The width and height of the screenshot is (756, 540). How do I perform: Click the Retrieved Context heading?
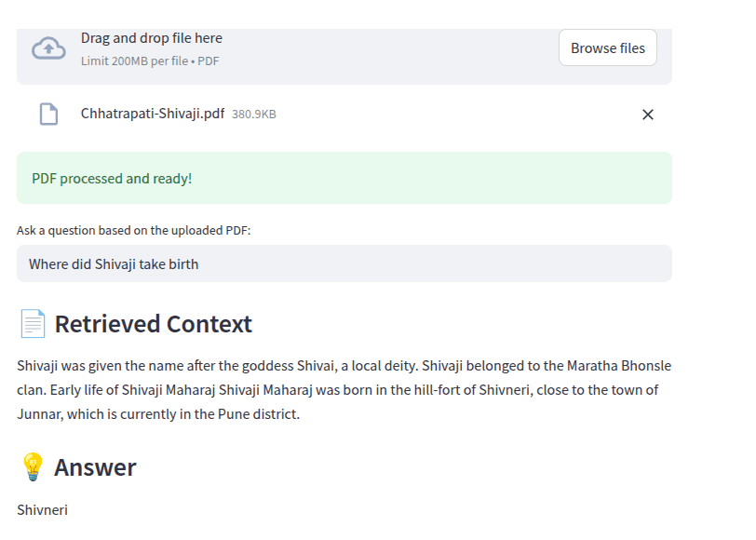coord(154,324)
